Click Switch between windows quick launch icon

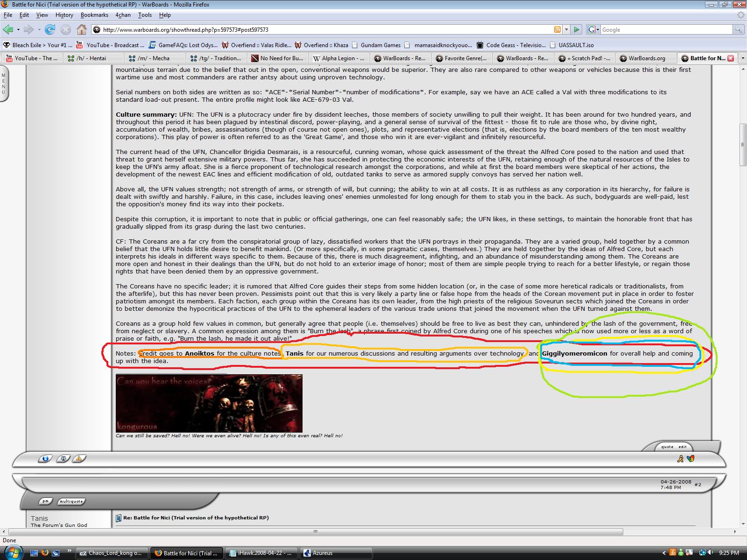56,553
